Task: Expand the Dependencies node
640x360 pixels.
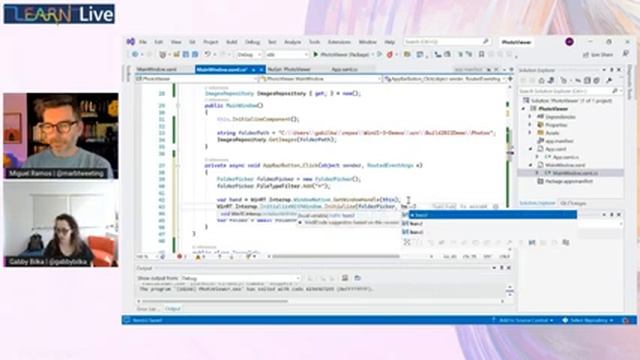Action: pyautogui.click(x=530, y=117)
